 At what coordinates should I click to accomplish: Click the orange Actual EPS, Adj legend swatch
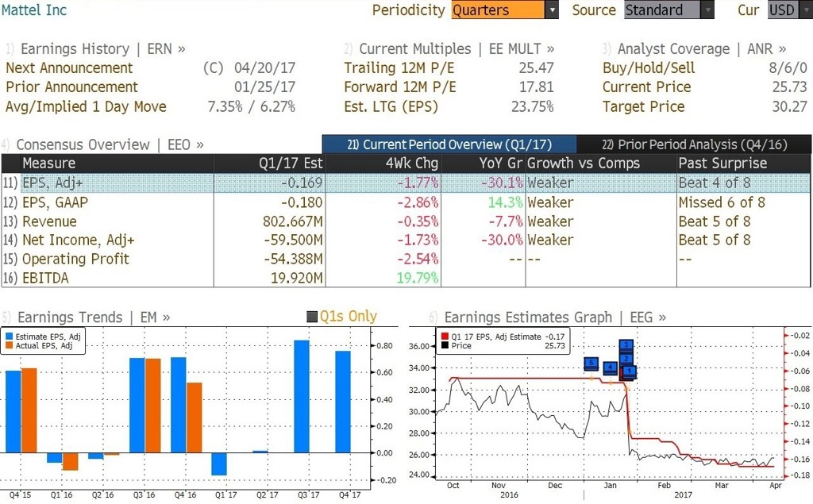(x=9, y=345)
